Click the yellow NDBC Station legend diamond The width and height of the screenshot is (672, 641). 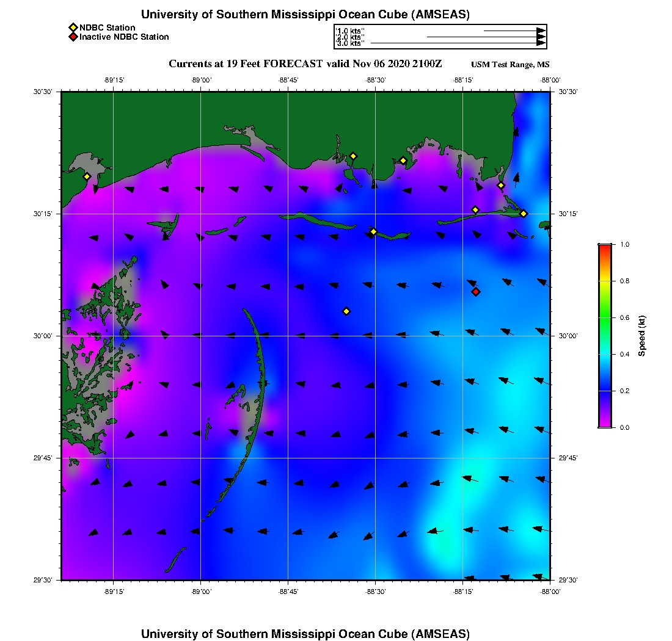point(73,28)
